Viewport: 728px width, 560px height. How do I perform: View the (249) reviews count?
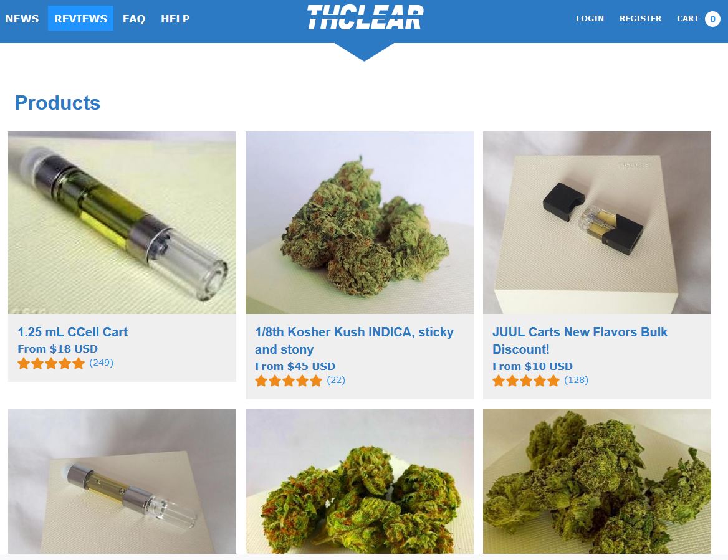point(101,363)
